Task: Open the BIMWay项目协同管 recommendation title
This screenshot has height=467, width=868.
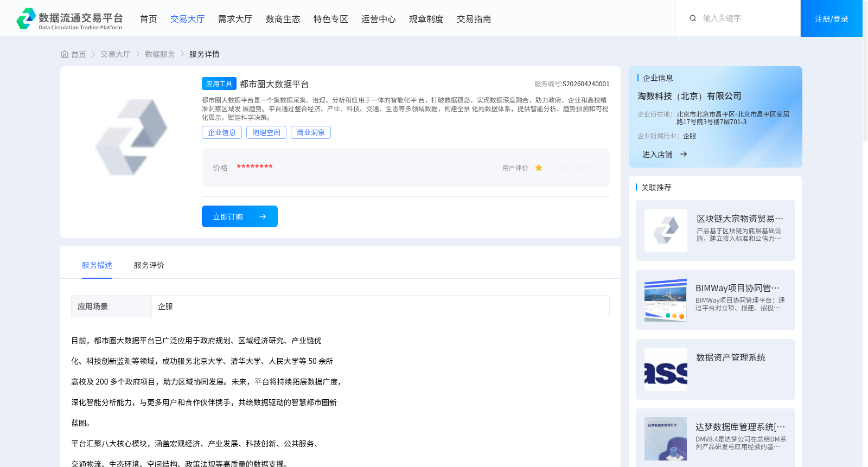Action: (738, 288)
